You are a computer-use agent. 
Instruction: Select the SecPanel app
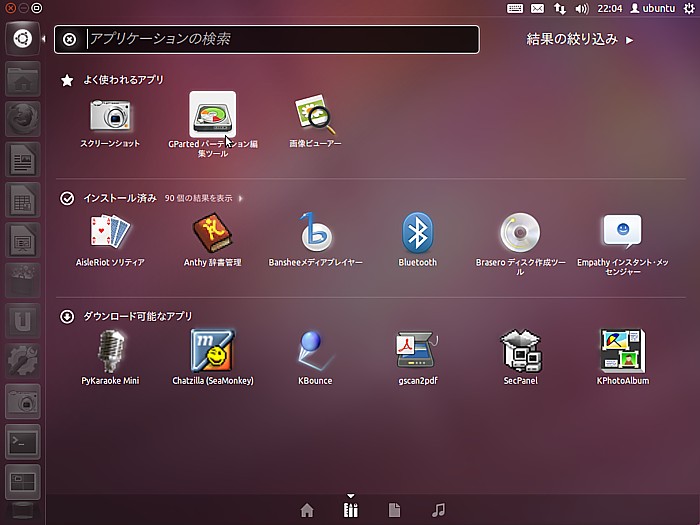pyautogui.click(x=521, y=358)
